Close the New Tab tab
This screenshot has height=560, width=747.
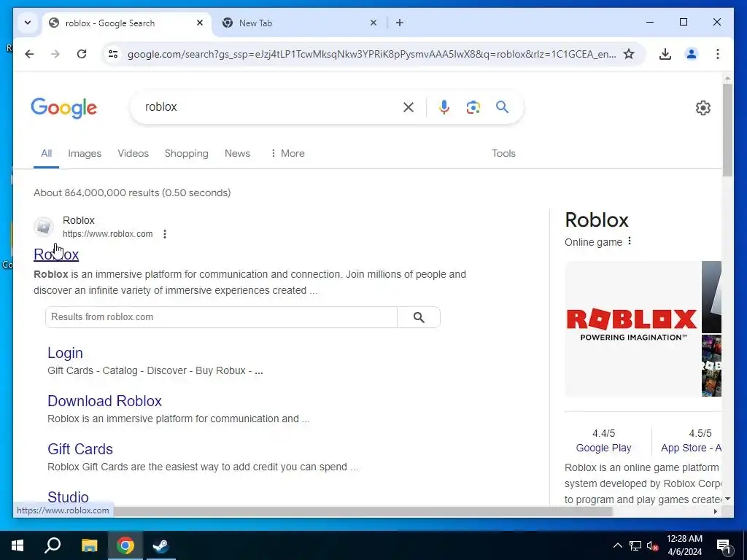(x=373, y=23)
